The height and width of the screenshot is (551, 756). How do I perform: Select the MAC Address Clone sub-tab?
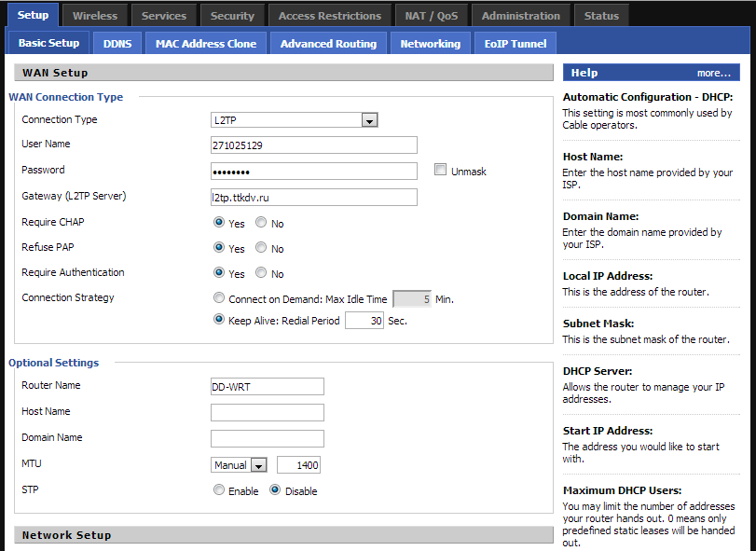pos(206,43)
